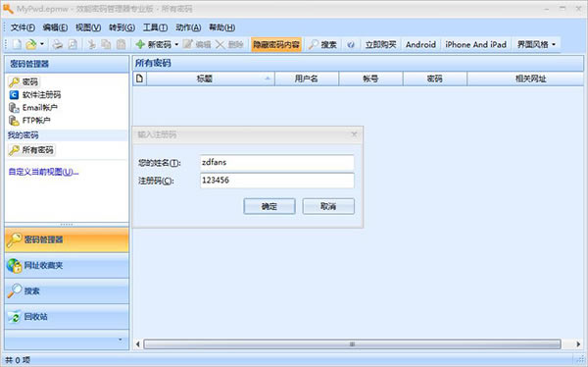Click the Cut scissors icon
Image resolution: width=588 pixels, height=367 pixels.
91,45
